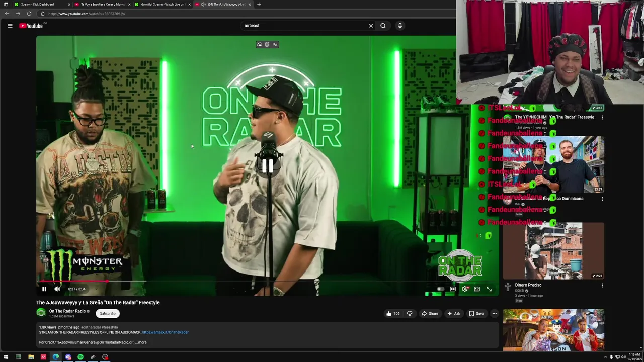Switch to Te Voy a Enseñar tab
The image size is (644, 362).
pyautogui.click(x=102, y=4)
